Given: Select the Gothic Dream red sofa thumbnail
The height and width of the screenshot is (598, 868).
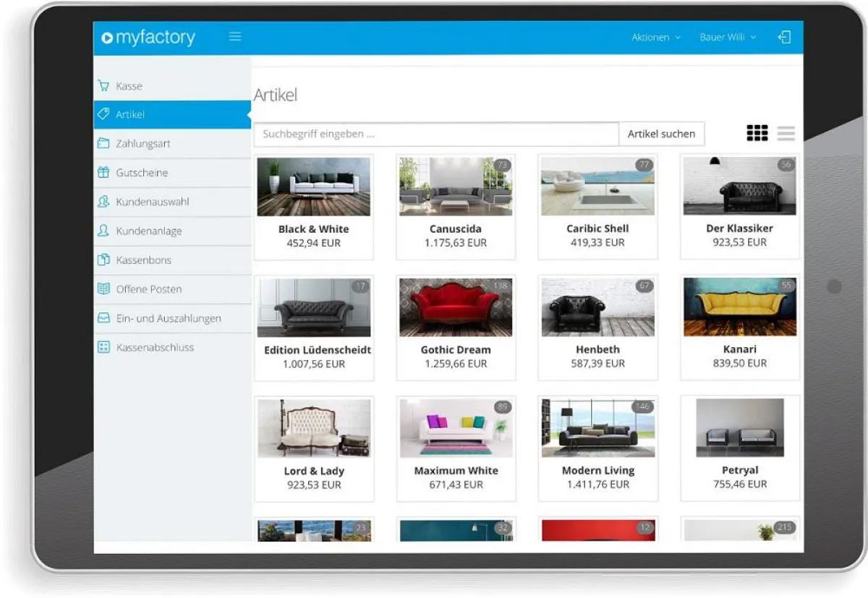Looking at the screenshot, I should point(456,306).
